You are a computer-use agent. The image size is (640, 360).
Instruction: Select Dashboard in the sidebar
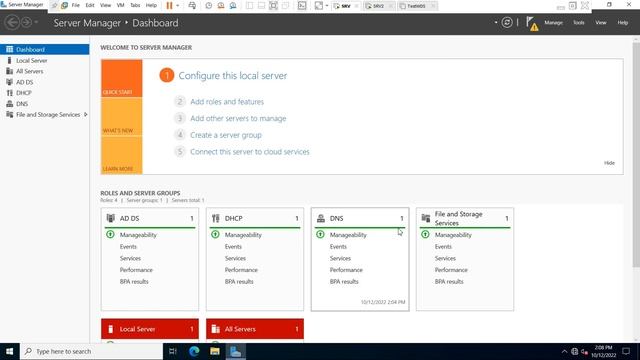[44, 49]
